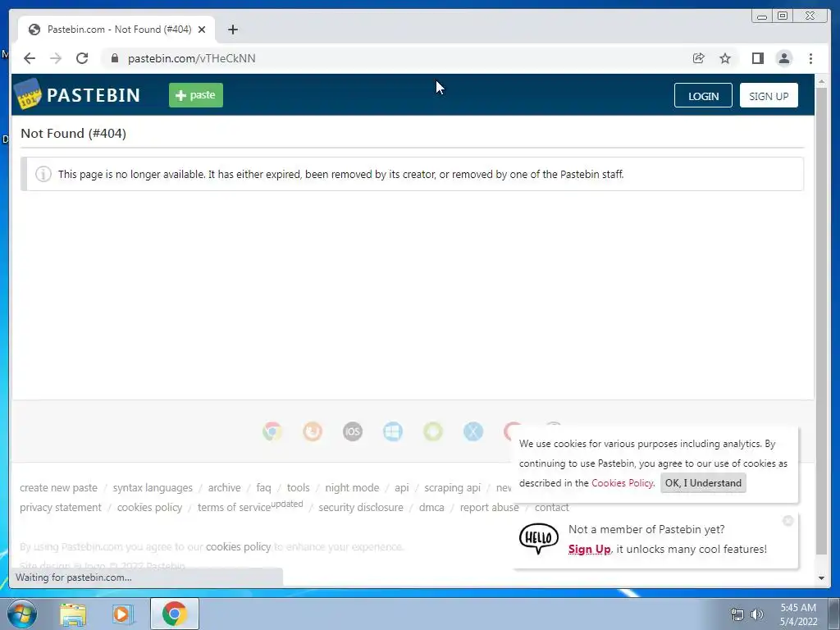Open the volume speaker tray icon
The height and width of the screenshot is (630, 840).
tap(757, 614)
